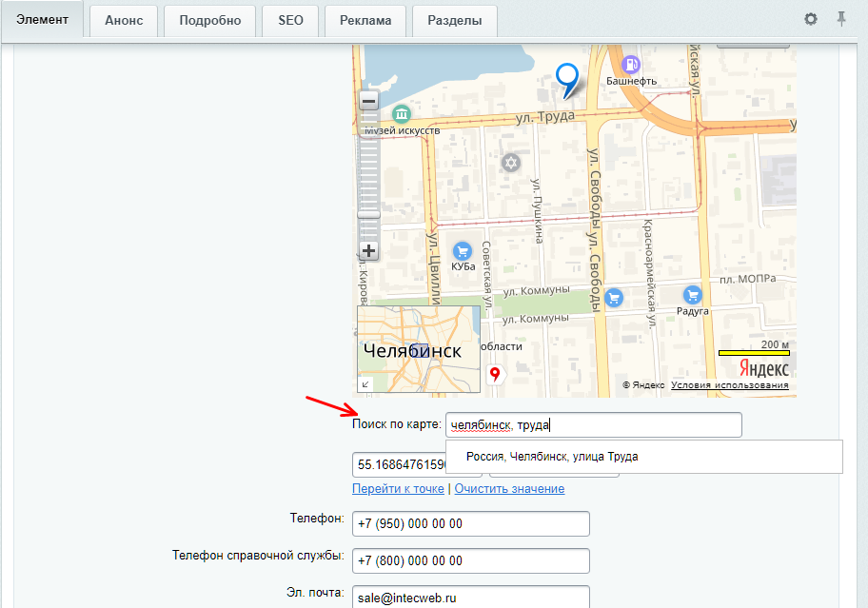Zoom in the map with plus button
Image resolution: width=868 pixels, height=608 pixels.
(x=368, y=251)
